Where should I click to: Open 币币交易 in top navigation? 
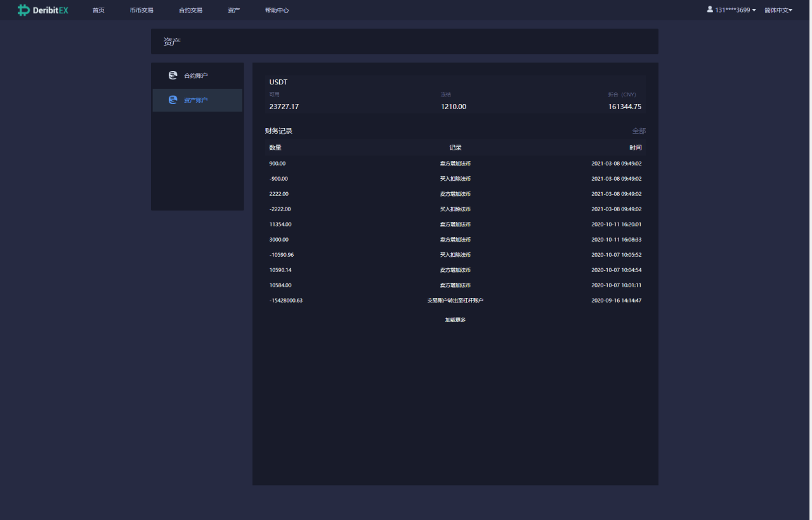point(141,10)
